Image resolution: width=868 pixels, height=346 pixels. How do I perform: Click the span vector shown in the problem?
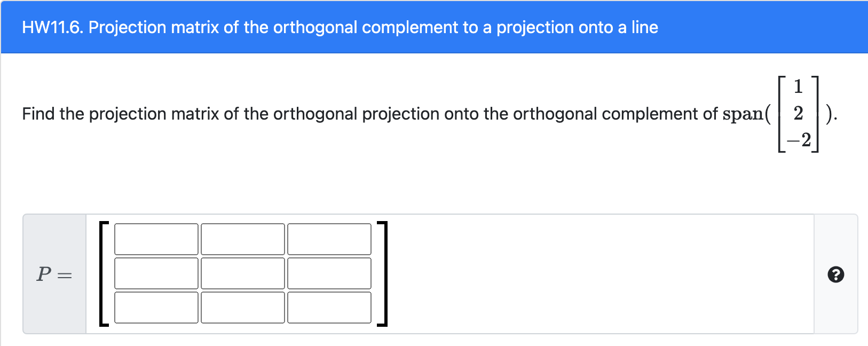(797, 113)
